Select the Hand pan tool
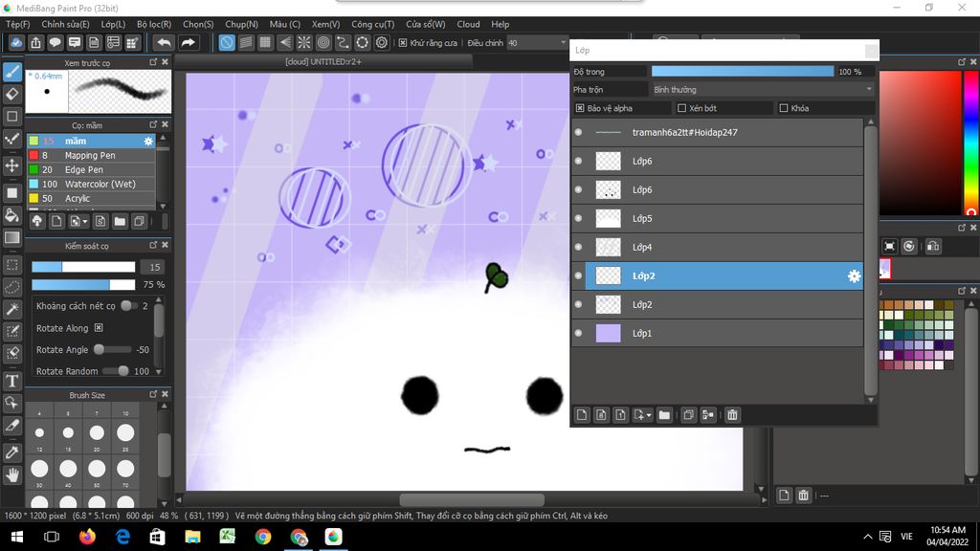This screenshot has height=551, width=980. tap(11, 474)
